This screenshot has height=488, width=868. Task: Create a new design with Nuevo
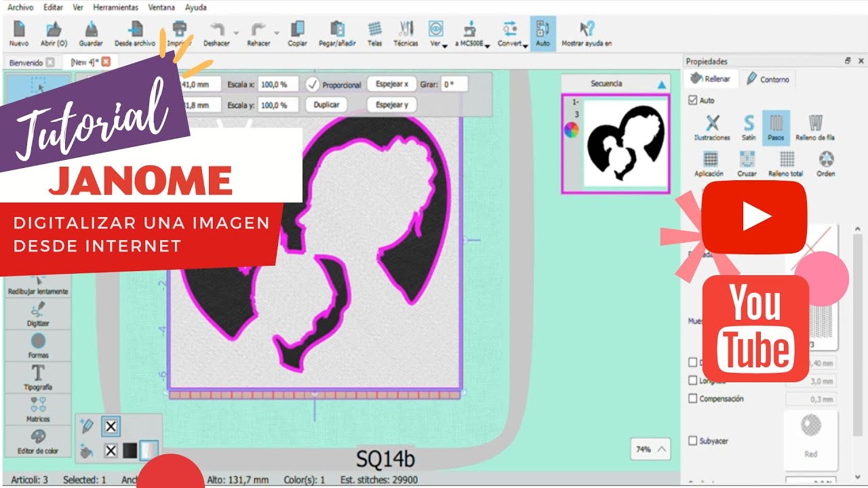(19, 34)
